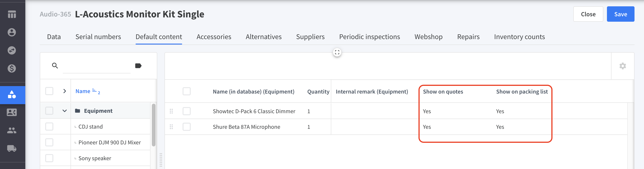Select the CDJ stand checkbox
This screenshot has width=644, height=169.
coord(49,127)
